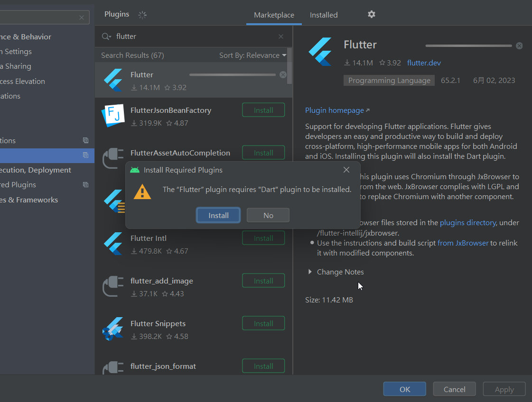Close the Install Required Plugins dialog

pos(346,170)
